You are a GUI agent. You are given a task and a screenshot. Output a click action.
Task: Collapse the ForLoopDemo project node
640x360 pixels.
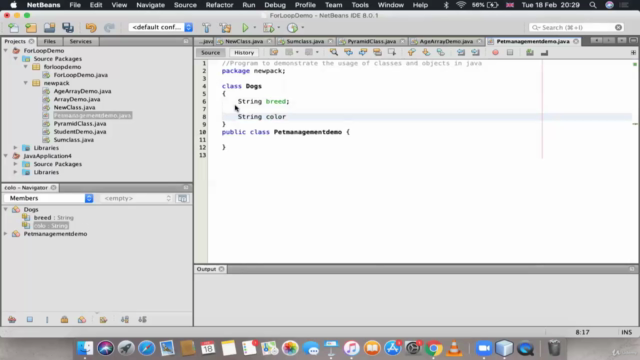[6, 51]
